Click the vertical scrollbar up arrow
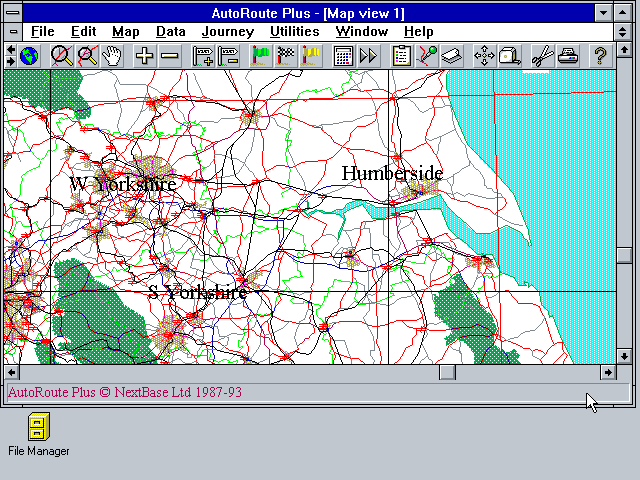Screen dimensions: 640x480 [624, 50]
